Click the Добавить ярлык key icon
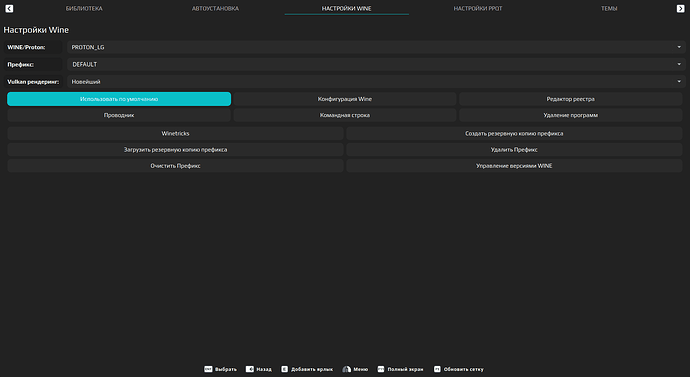 coord(284,369)
